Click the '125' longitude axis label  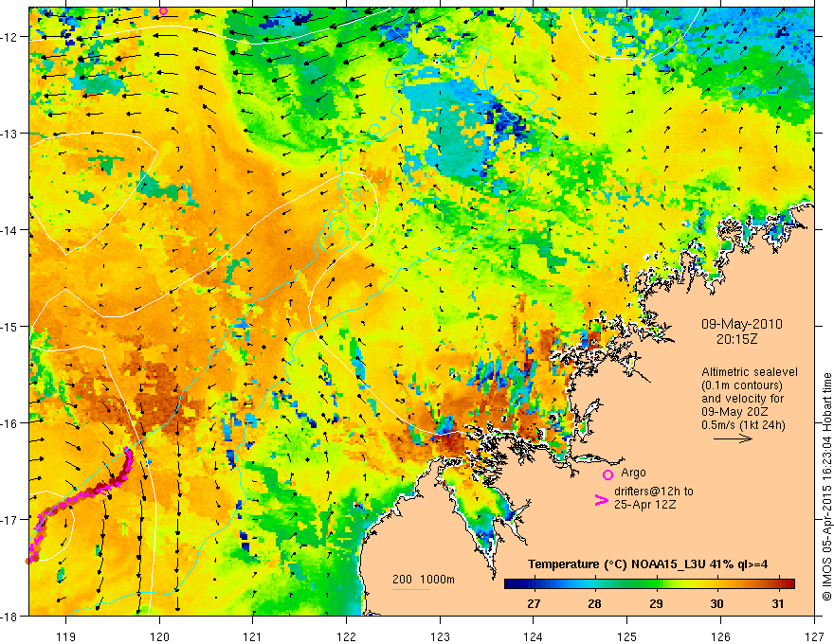pos(626,636)
